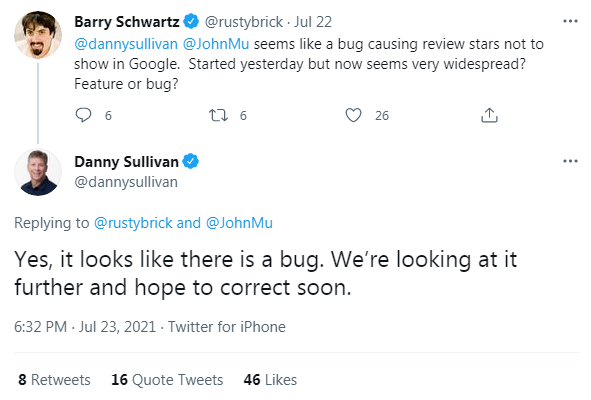Click the Danny Sullivan display name
Image resolution: width=591 pixels, height=400 pixels.
pos(126,162)
